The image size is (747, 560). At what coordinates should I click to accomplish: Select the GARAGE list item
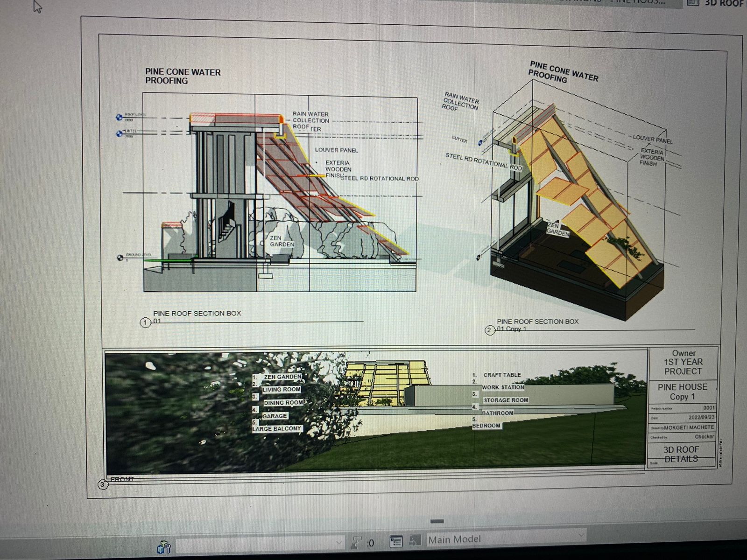275,416
